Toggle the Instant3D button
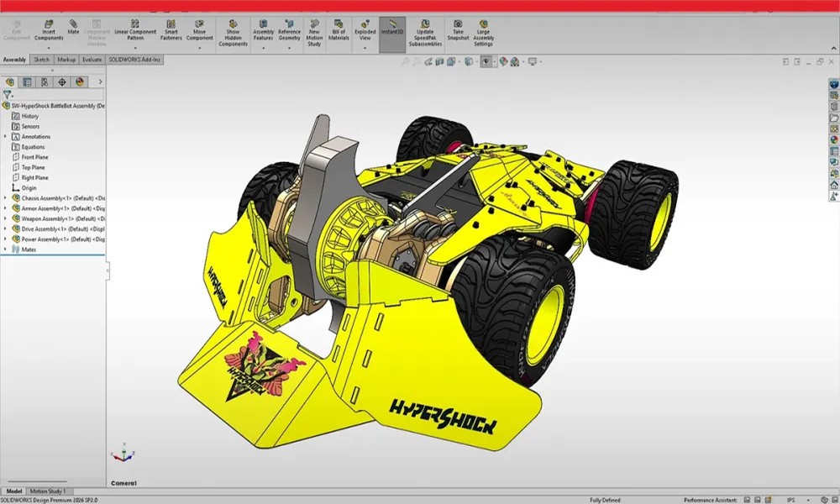The width and height of the screenshot is (840, 504). (x=391, y=32)
